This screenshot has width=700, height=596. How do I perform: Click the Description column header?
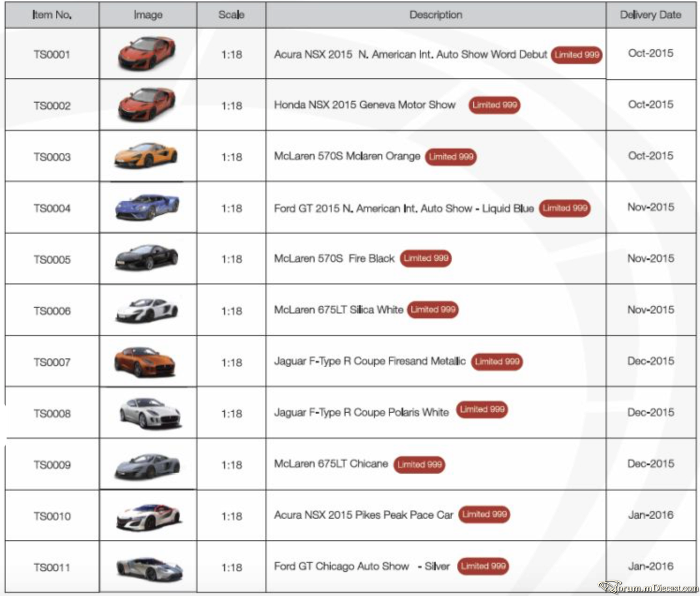tap(436, 15)
